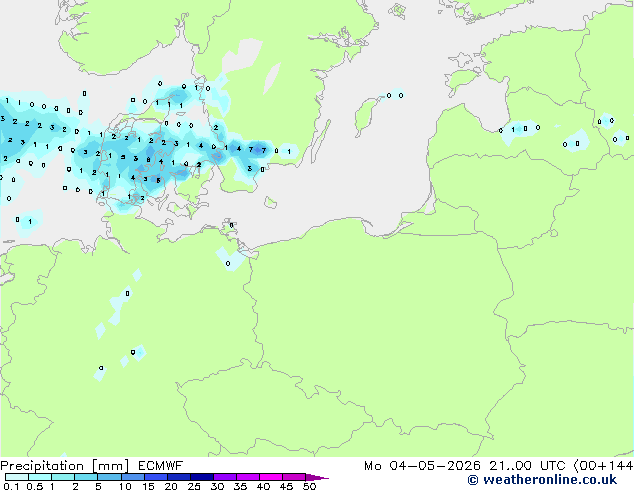
Task: Click the 35–40 mm violet legend swatch
Action: pos(247,477)
